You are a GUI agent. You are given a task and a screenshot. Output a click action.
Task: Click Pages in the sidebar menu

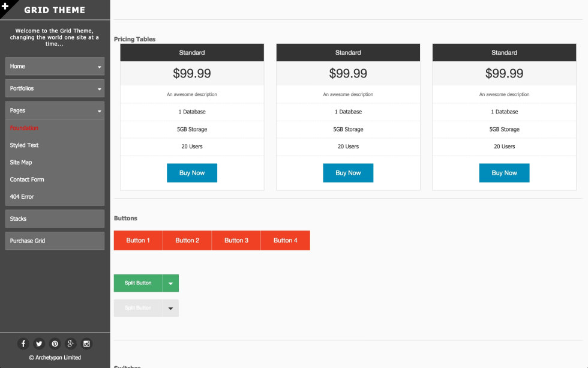pyautogui.click(x=55, y=110)
